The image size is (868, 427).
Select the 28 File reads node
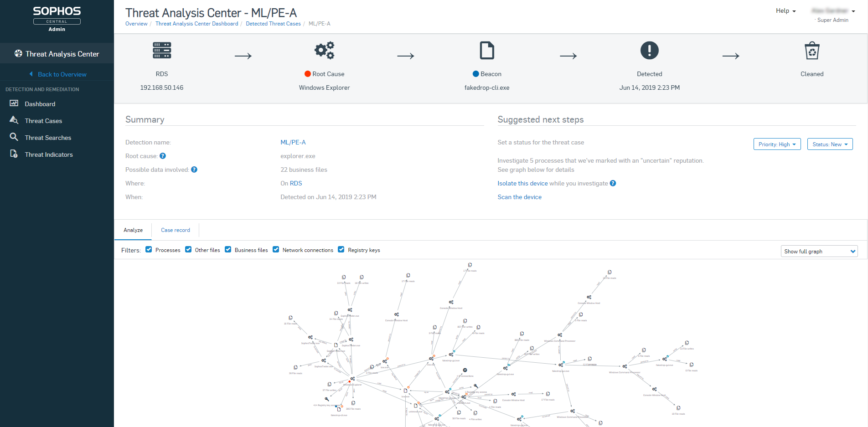click(295, 367)
